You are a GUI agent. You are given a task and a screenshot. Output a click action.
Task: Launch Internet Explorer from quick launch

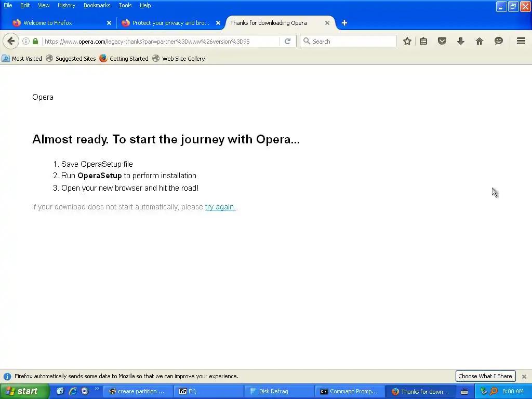tap(72, 391)
